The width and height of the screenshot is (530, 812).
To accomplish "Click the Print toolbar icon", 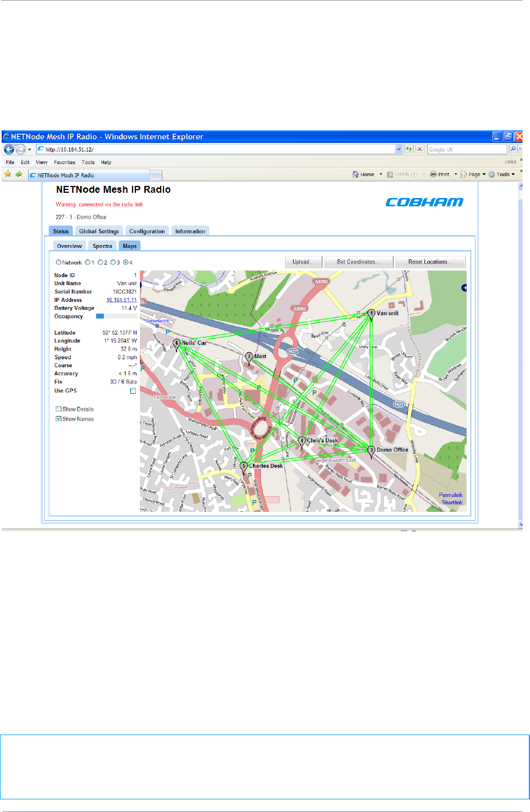I will pos(440,174).
